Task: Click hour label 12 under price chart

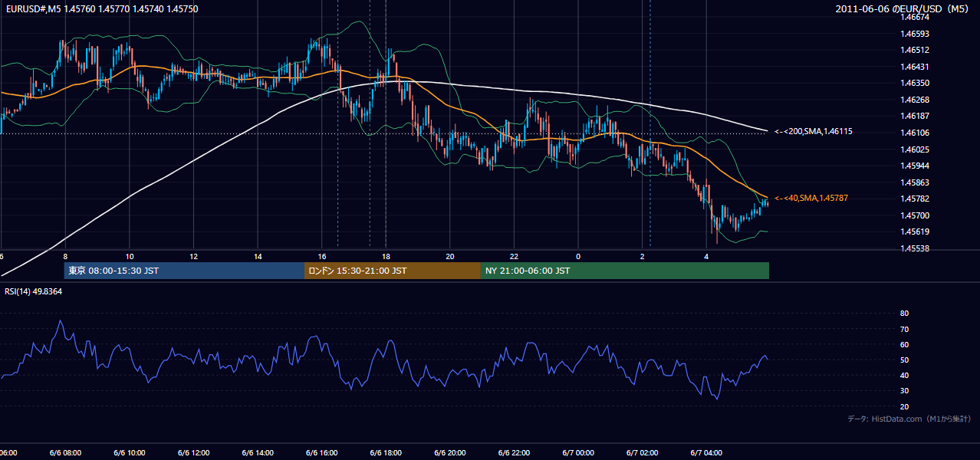Action: pyautogui.click(x=194, y=256)
